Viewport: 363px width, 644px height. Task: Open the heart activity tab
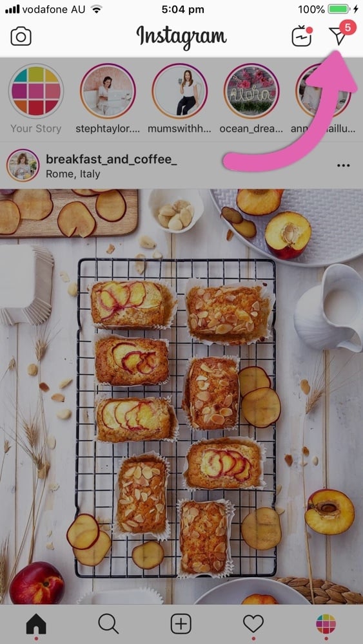click(x=253, y=624)
